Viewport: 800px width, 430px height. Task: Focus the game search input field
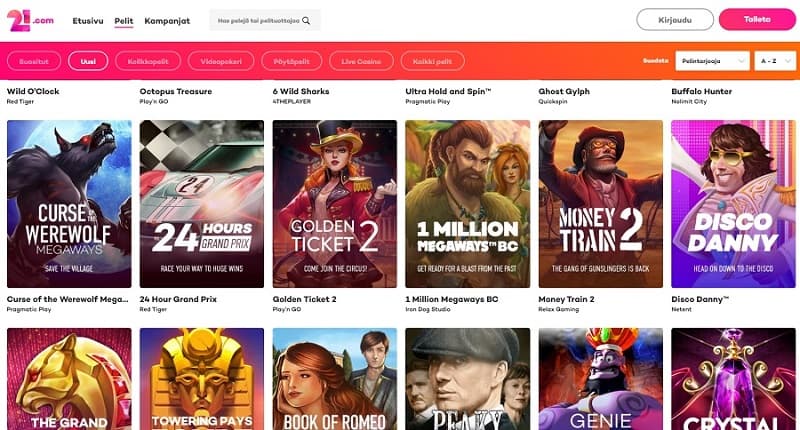(x=265, y=21)
